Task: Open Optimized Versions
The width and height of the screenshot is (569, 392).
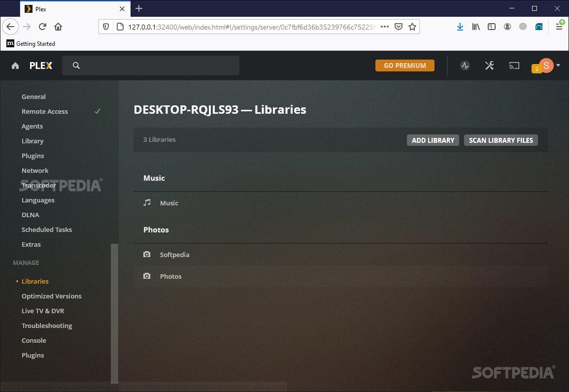Action: click(x=52, y=296)
